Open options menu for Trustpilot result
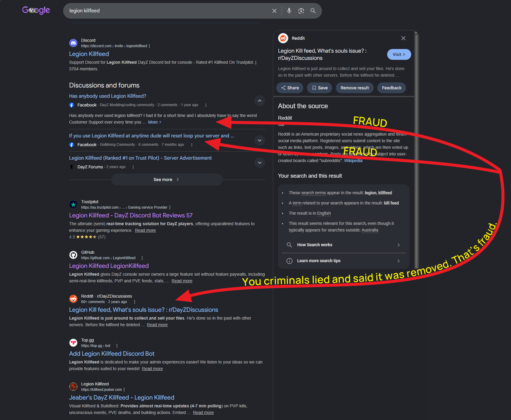The image size is (511, 420). [170, 207]
